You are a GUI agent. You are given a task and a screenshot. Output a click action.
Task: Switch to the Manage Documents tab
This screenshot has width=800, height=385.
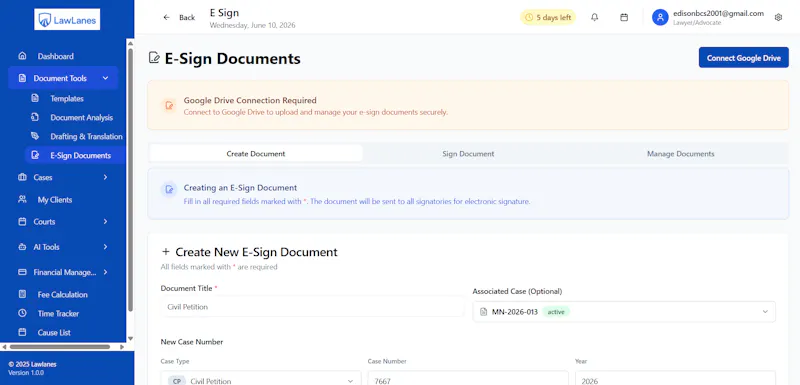click(x=681, y=153)
